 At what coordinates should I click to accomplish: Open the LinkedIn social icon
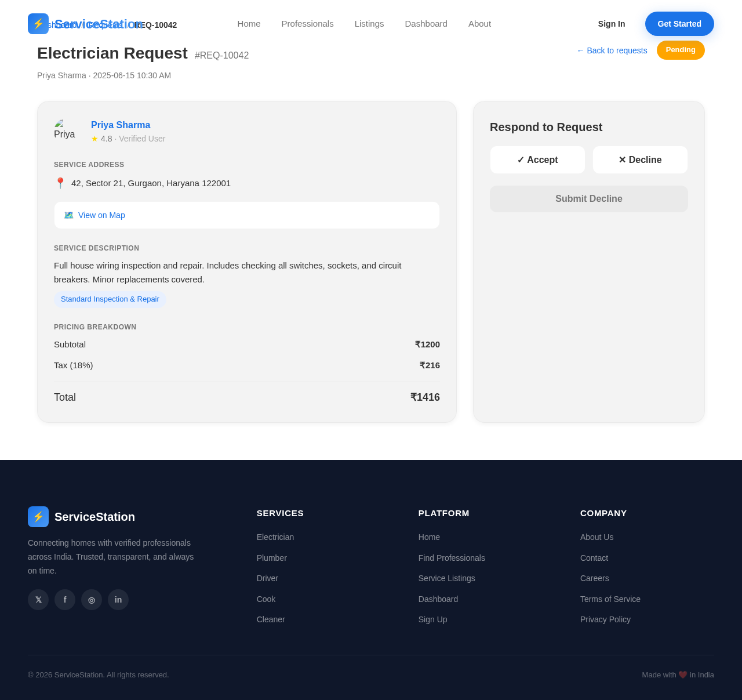pos(118,600)
